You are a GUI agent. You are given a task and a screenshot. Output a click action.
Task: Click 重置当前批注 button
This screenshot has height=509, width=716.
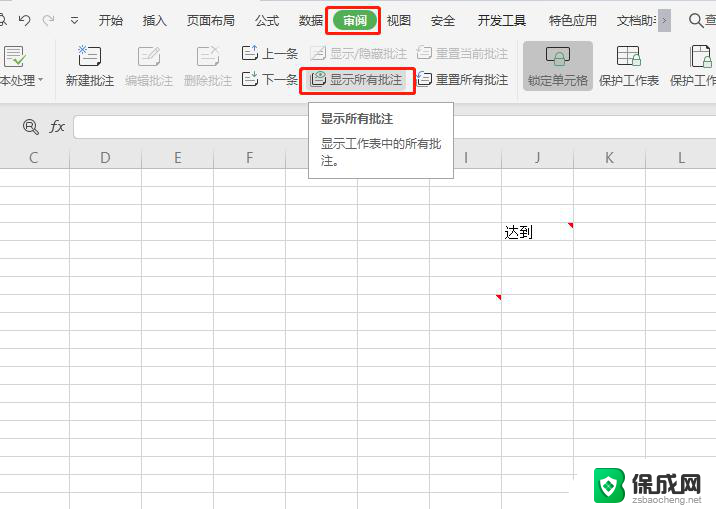[462, 53]
